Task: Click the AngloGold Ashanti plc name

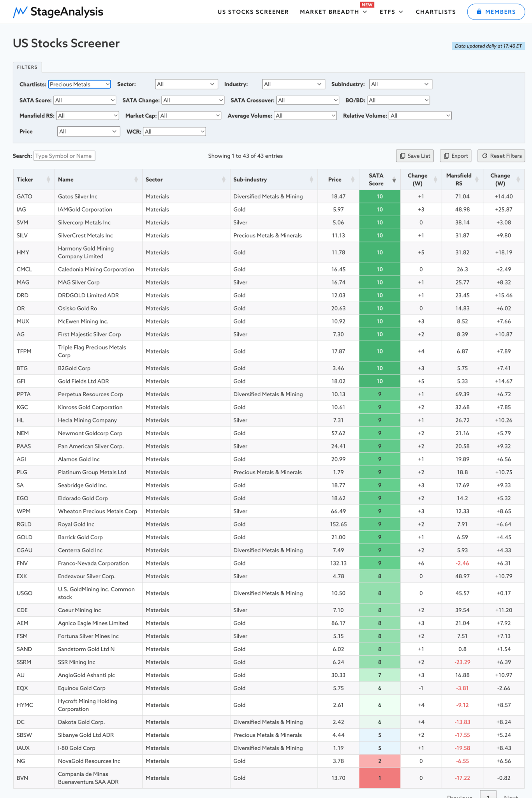Action: (86, 675)
